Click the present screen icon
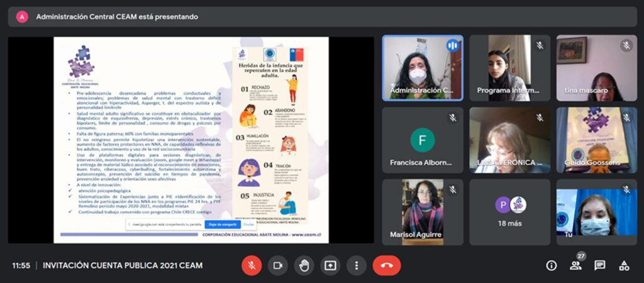Image resolution: width=644 pixels, height=283 pixels. point(330,265)
